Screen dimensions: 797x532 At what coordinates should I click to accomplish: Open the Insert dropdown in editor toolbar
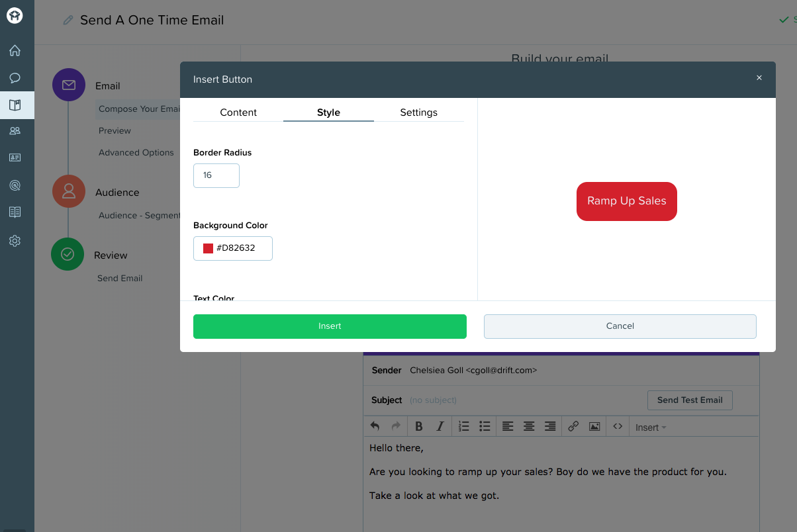point(651,427)
